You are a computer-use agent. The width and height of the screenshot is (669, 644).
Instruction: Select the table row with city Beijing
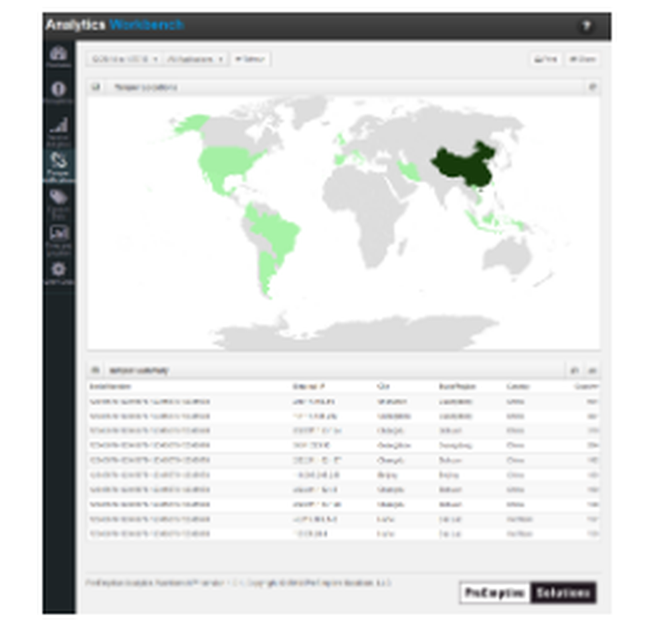point(343,475)
